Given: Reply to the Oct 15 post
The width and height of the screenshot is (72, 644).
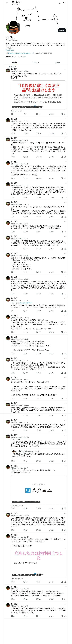Looking at the screenshot, I should pos(11,197).
